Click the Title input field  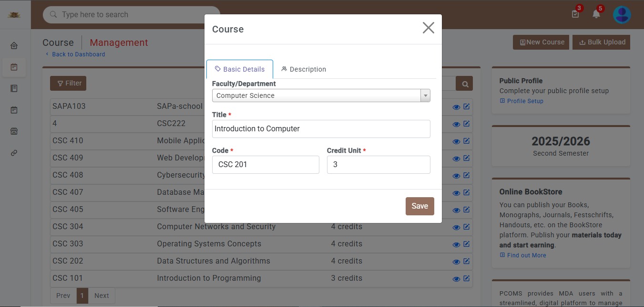(321, 129)
